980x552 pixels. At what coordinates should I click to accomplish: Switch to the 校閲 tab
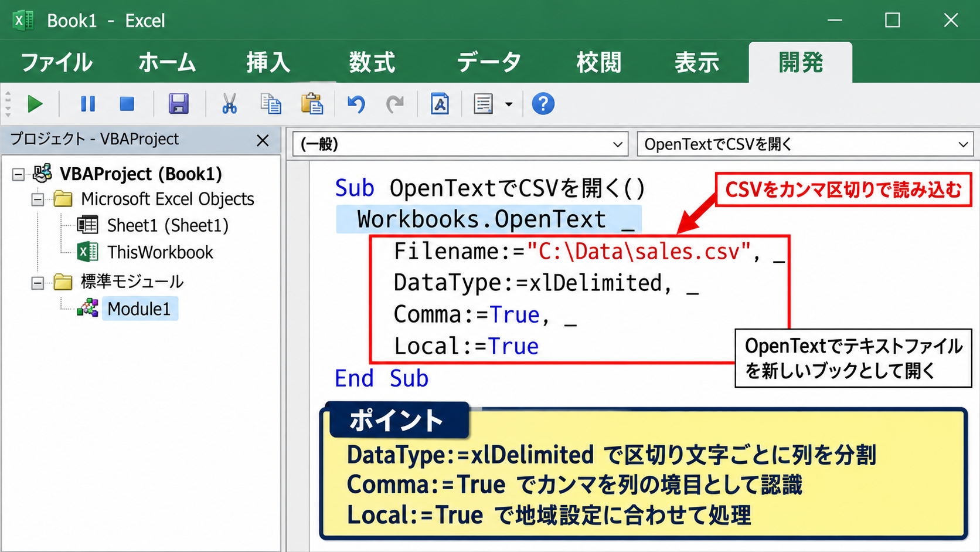tap(598, 62)
